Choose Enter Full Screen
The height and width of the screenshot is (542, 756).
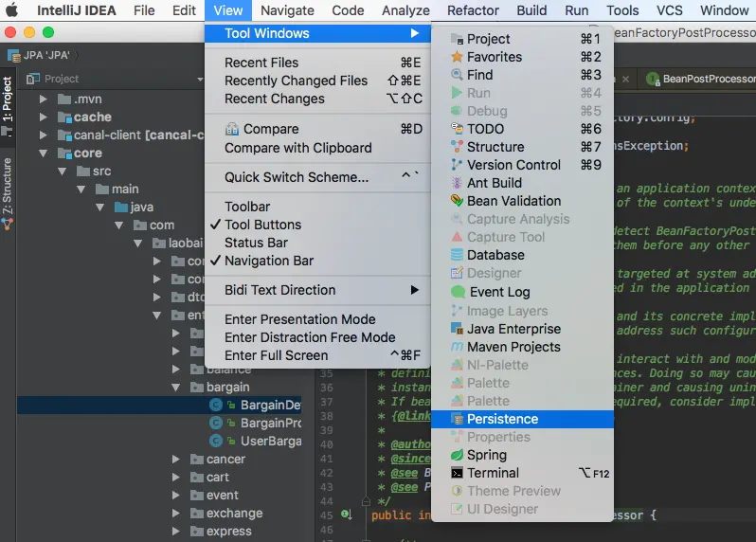coord(318,355)
